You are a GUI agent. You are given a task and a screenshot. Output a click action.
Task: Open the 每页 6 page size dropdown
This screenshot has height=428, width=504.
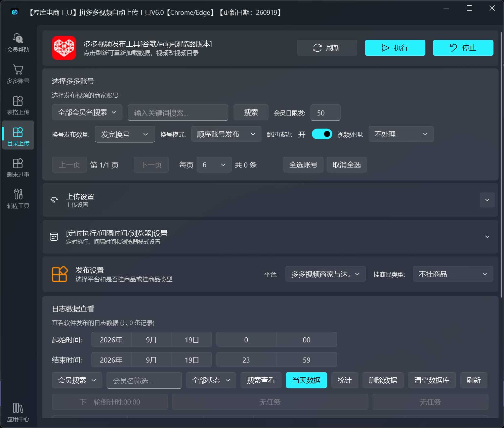(x=214, y=165)
